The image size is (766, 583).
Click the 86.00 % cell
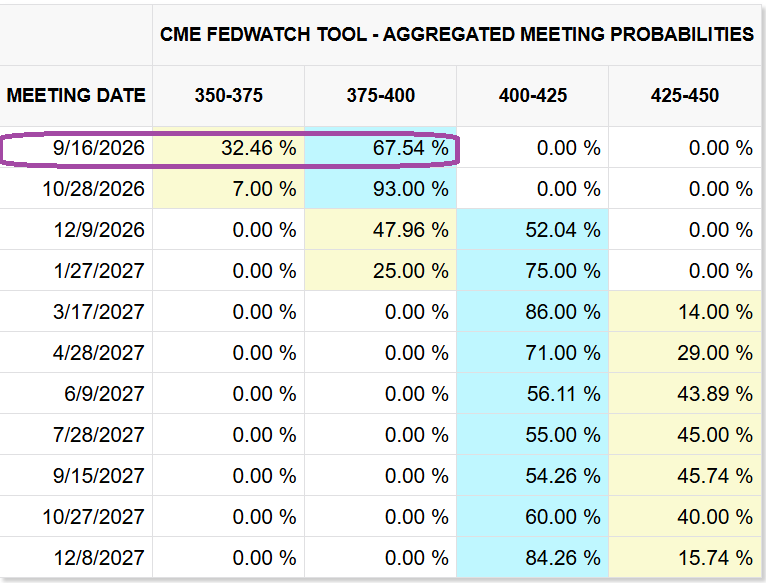[532, 311]
